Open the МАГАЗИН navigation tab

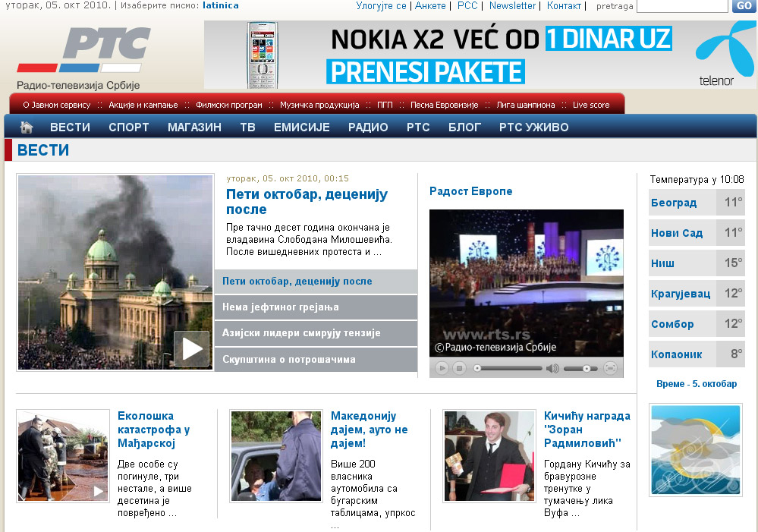[x=194, y=127]
